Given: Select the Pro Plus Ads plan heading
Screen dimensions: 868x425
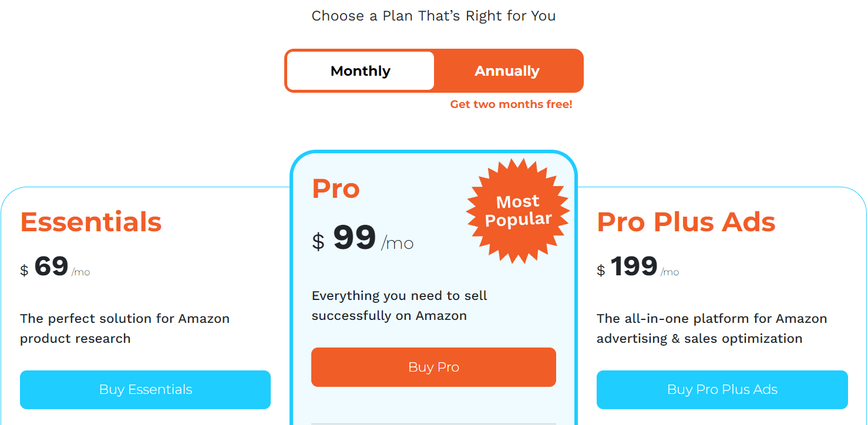Looking at the screenshot, I should coord(686,221).
